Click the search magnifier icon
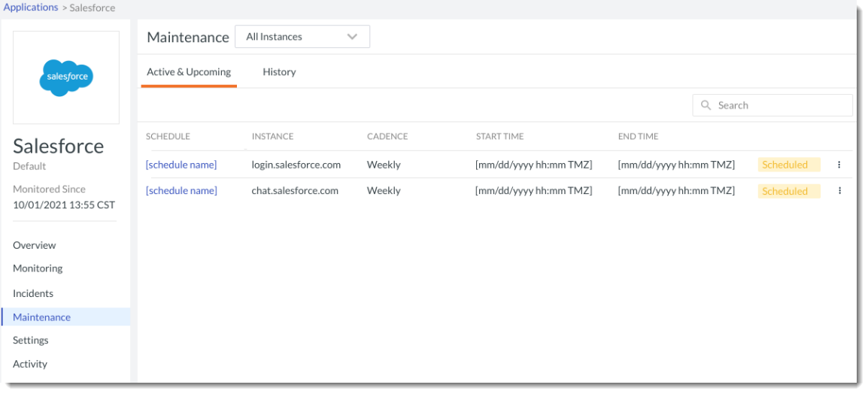Image resolution: width=868 pixels, height=394 pixels. pyautogui.click(x=706, y=105)
